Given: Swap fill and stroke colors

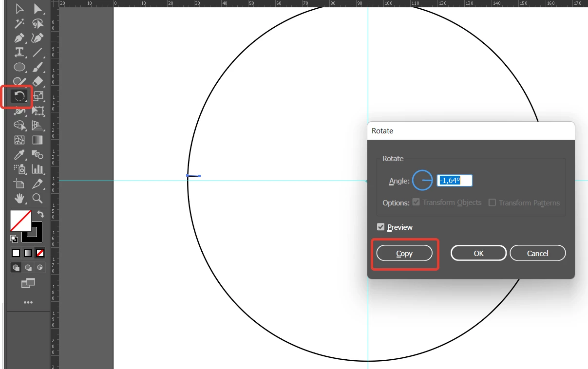Looking at the screenshot, I should point(40,214).
